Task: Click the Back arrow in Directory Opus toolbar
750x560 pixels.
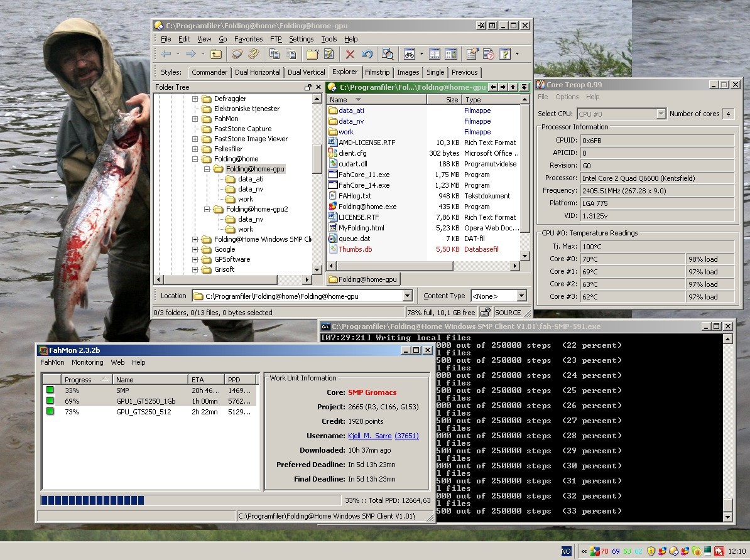Action: [x=166, y=54]
